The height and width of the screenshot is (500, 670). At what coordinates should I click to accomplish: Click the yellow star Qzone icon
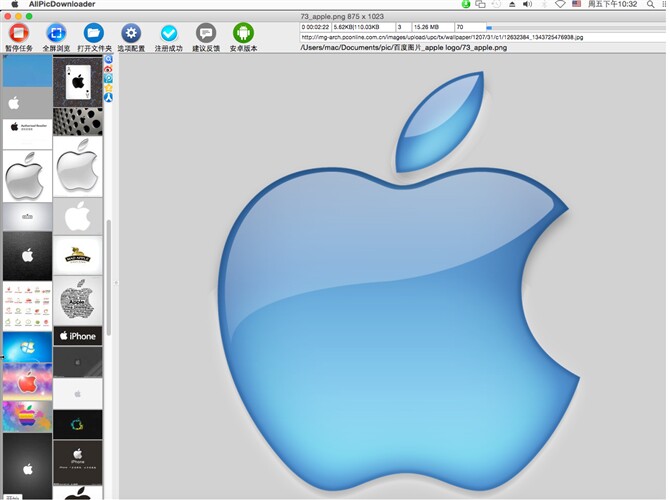click(109, 88)
